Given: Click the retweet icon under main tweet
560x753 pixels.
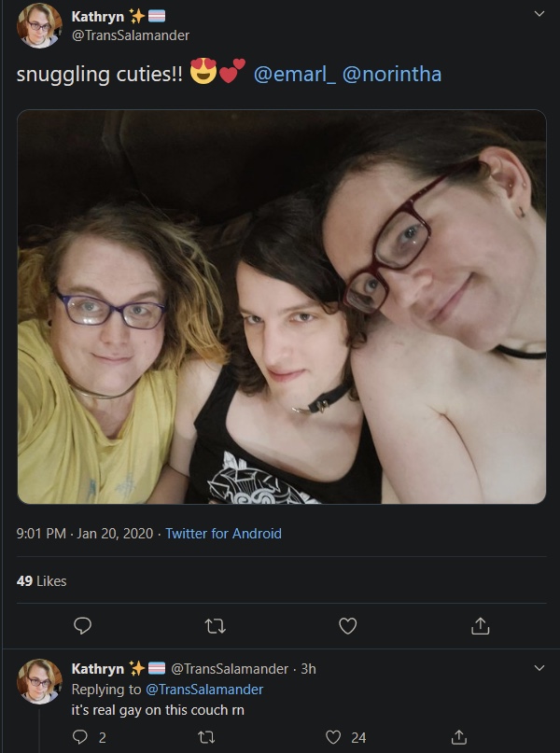Looking at the screenshot, I should [x=216, y=626].
